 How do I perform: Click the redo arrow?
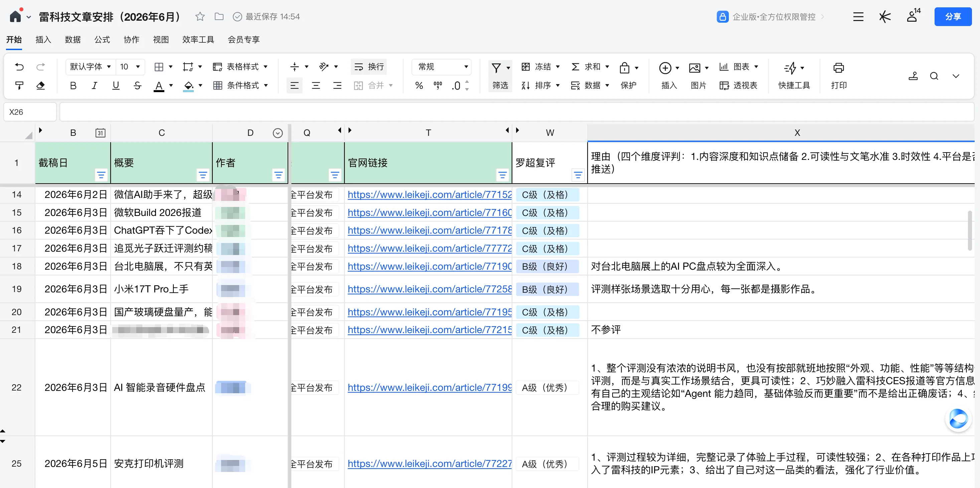(x=41, y=67)
